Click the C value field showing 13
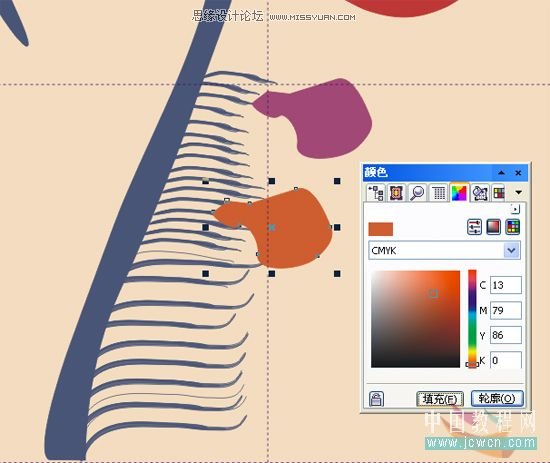The height and width of the screenshot is (463, 550). [x=505, y=285]
